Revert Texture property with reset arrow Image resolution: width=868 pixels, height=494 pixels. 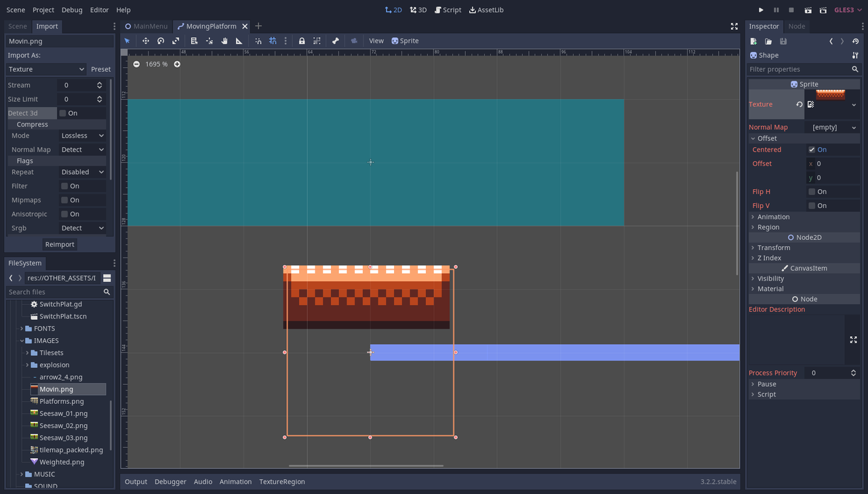(800, 104)
